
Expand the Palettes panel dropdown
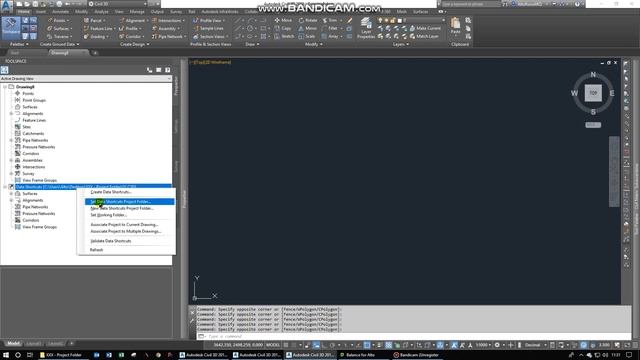pos(19,44)
